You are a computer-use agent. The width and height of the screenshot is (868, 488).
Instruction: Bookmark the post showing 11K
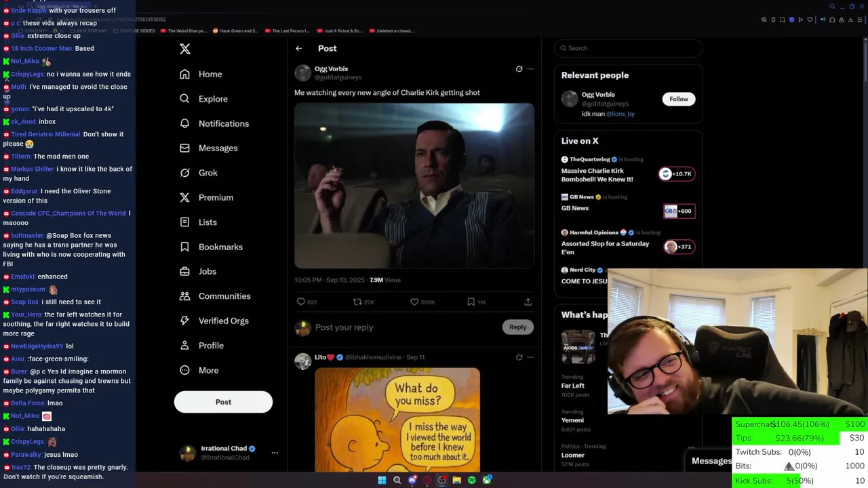pos(471,302)
